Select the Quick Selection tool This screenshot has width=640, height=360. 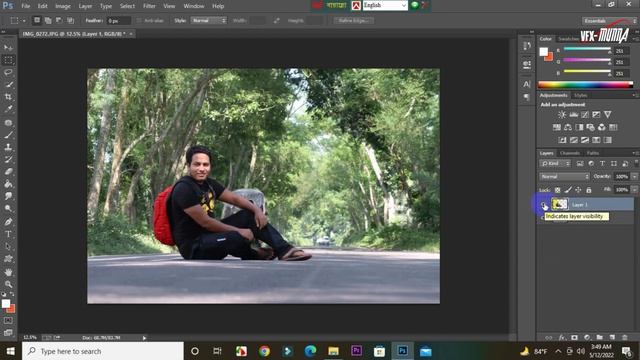(x=8, y=84)
